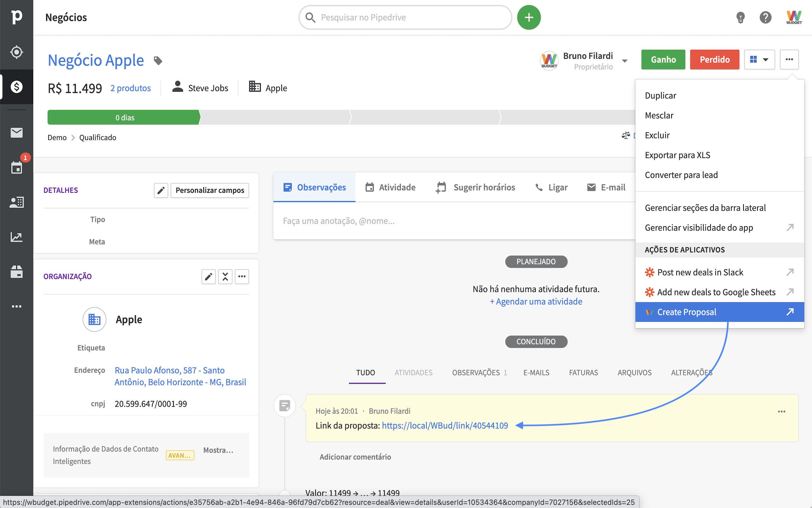Viewport: 812px width, 508px height.
Task: Edit the Detalhes section pencil icon
Action: point(161,190)
